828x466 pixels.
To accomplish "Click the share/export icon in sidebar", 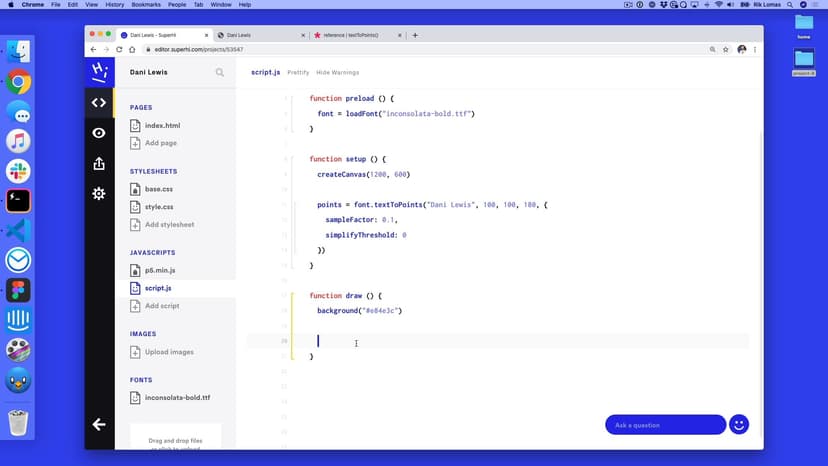I will point(98,163).
